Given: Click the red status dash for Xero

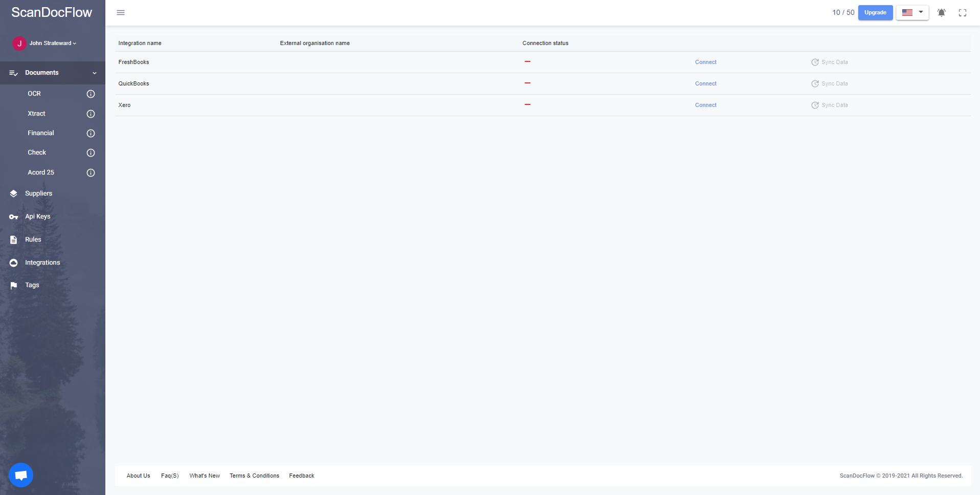Looking at the screenshot, I should click(527, 105).
